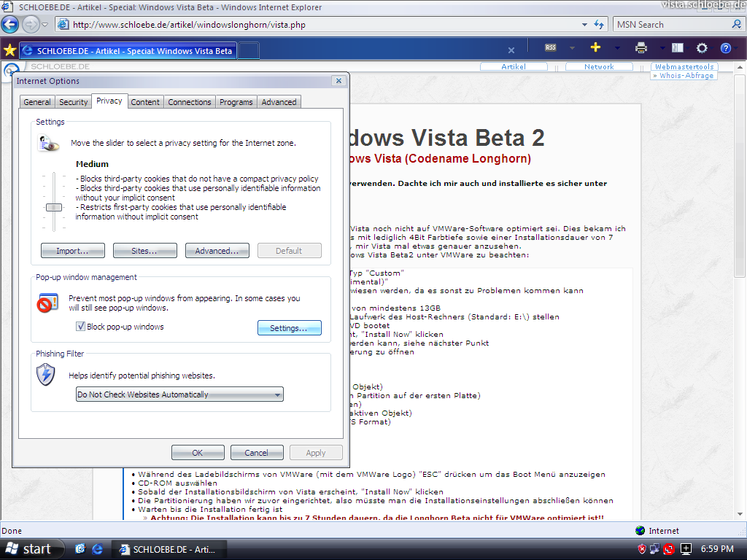
Task: Launch first Internet Explorer quick launch icon
Action: tap(80, 549)
